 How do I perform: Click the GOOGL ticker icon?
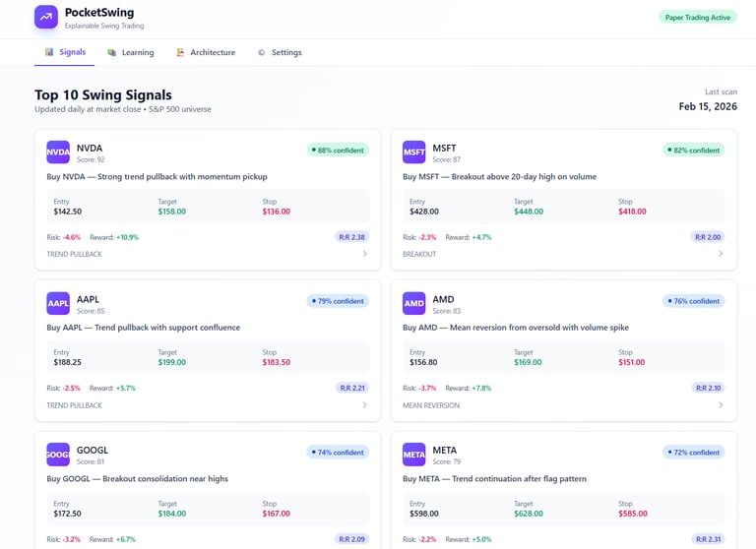coord(58,454)
